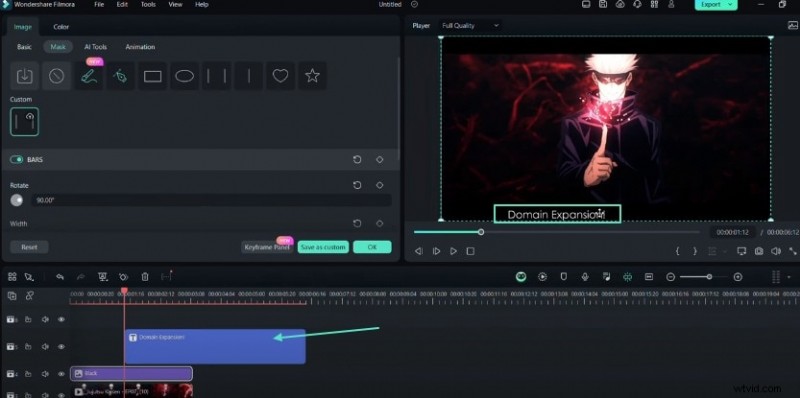Lock track 5
The width and height of the screenshot is (800, 398).
click(28, 346)
